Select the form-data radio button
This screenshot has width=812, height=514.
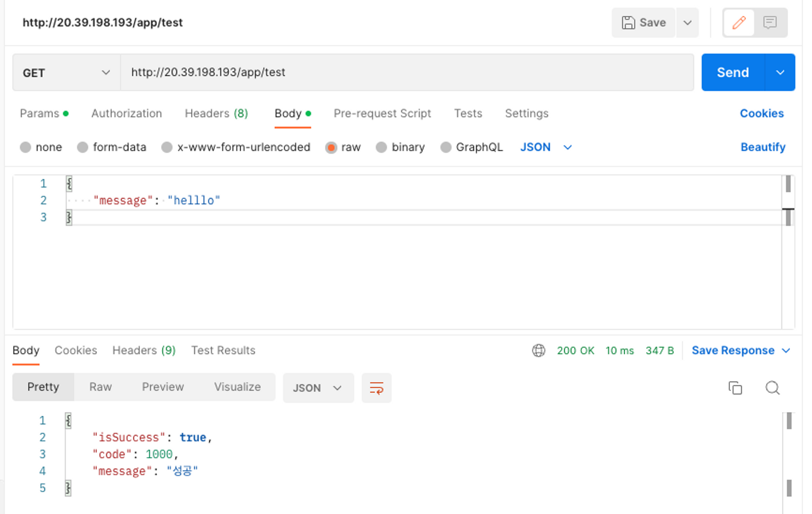pyautogui.click(x=83, y=147)
